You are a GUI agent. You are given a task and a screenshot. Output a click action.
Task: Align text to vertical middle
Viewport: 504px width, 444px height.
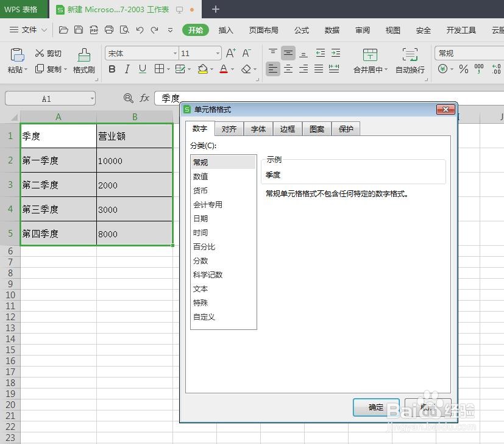288,53
